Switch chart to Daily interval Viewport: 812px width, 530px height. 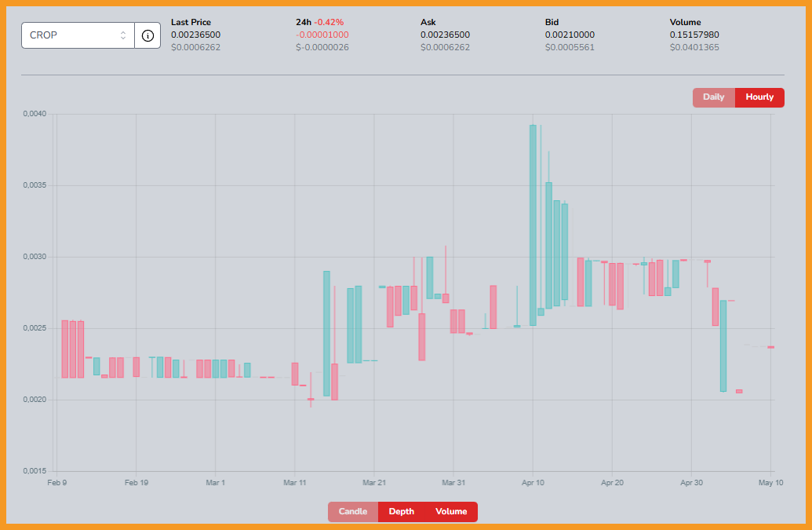click(x=714, y=97)
